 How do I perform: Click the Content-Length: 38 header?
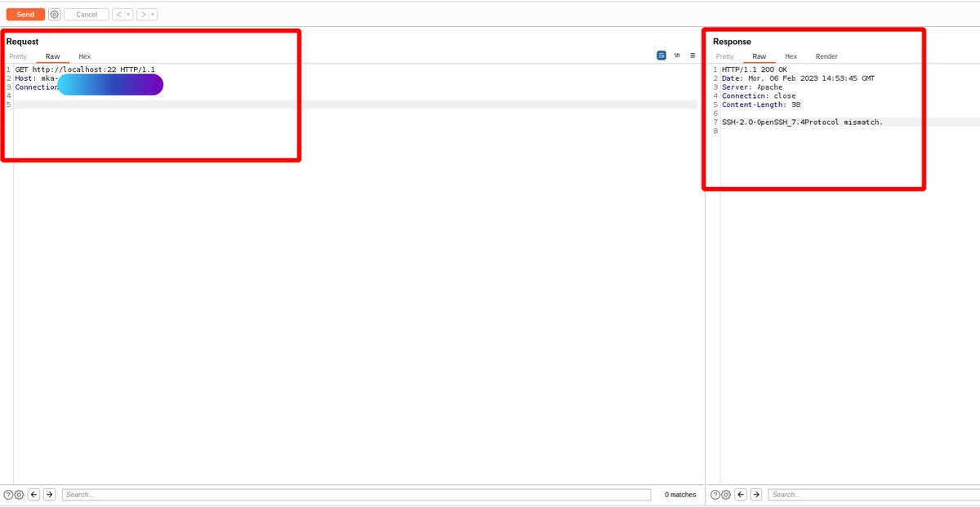pyautogui.click(x=761, y=105)
